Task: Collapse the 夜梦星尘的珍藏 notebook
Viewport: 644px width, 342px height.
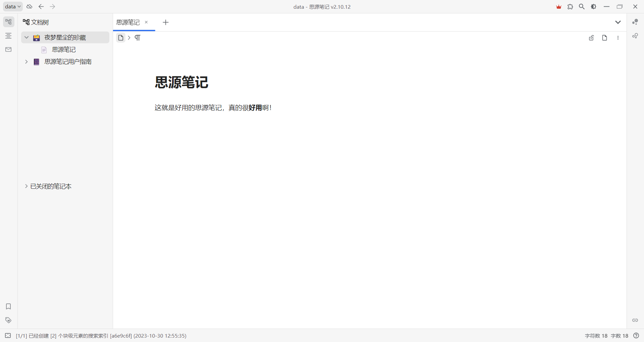Action: (26, 38)
